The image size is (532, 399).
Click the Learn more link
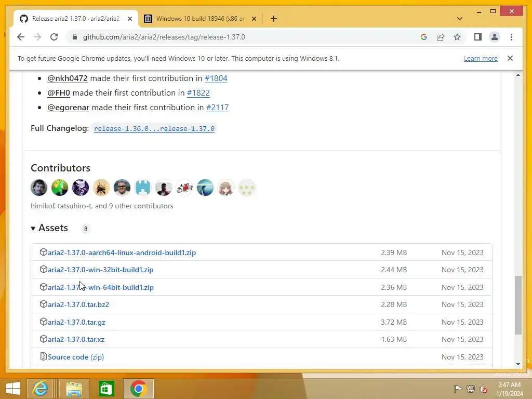(481, 58)
